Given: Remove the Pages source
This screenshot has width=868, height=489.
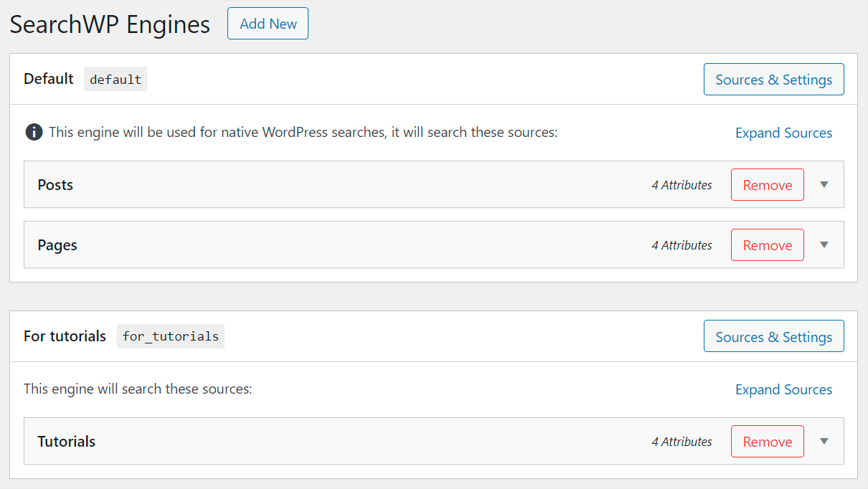Looking at the screenshot, I should pyautogui.click(x=767, y=244).
